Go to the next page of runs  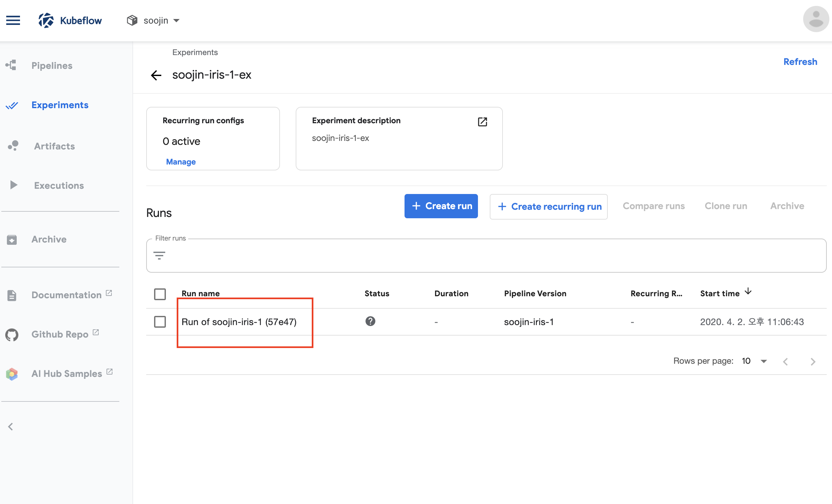coord(813,361)
